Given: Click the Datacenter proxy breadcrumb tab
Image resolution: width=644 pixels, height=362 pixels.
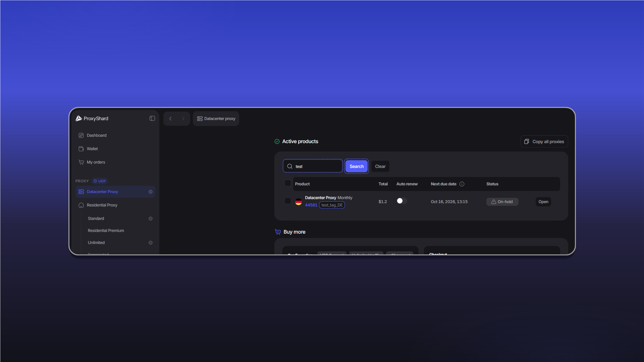Looking at the screenshot, I should click(216, 119).
